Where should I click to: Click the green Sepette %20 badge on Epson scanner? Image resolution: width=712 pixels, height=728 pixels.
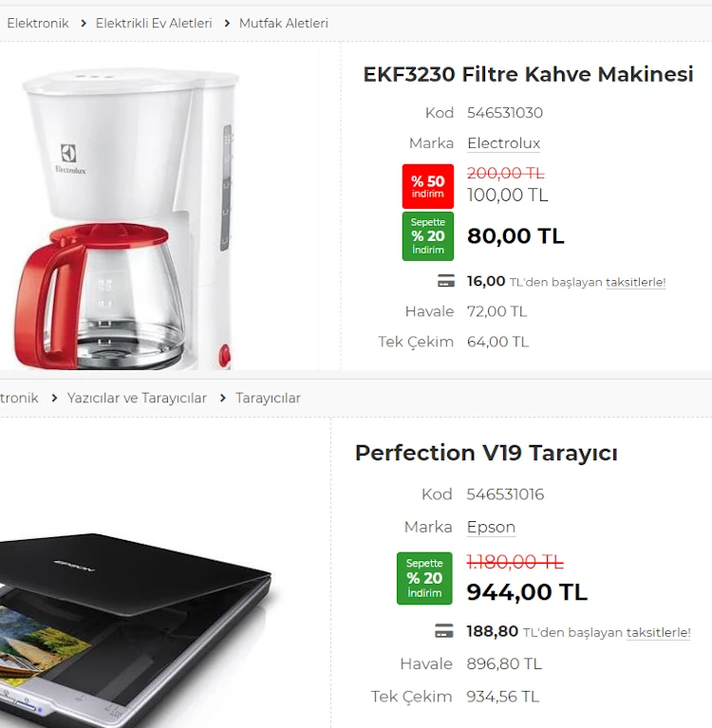click(x=424, y=578)
